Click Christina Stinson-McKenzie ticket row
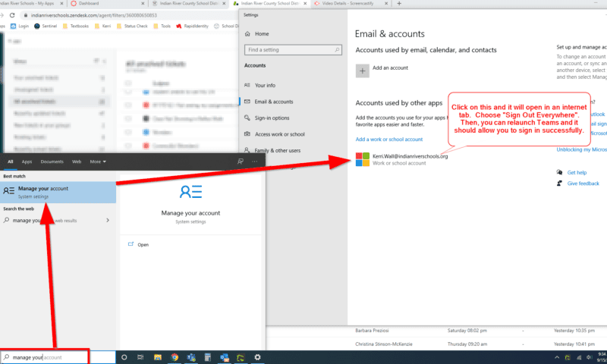Screen dimensions: 607x364 [x=436, y=344]
